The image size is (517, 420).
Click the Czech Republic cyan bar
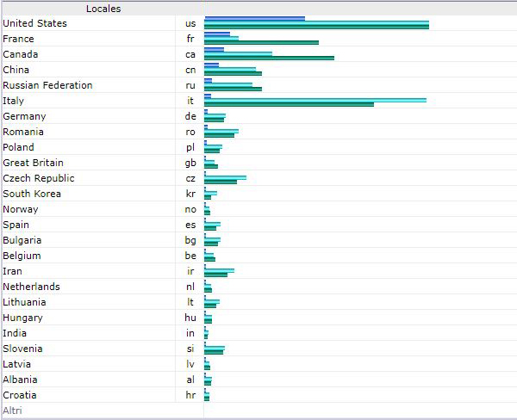[225, 178]
